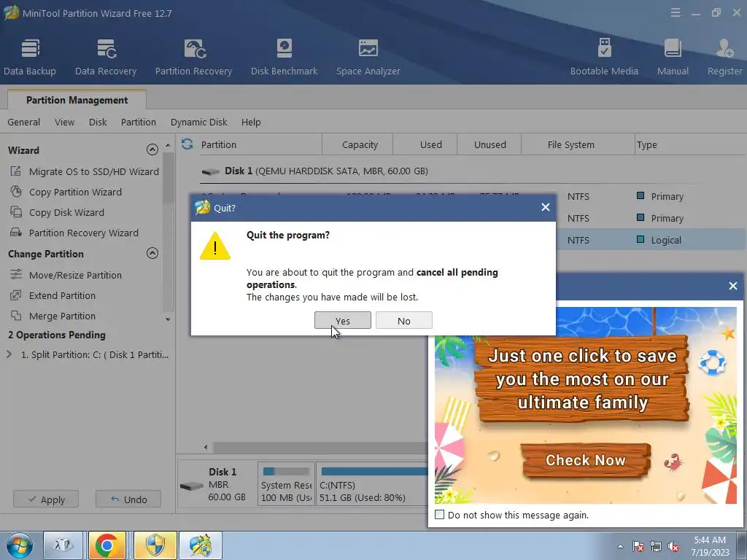
Task: Collapse the Change Partition section
Action: [152, 253]
